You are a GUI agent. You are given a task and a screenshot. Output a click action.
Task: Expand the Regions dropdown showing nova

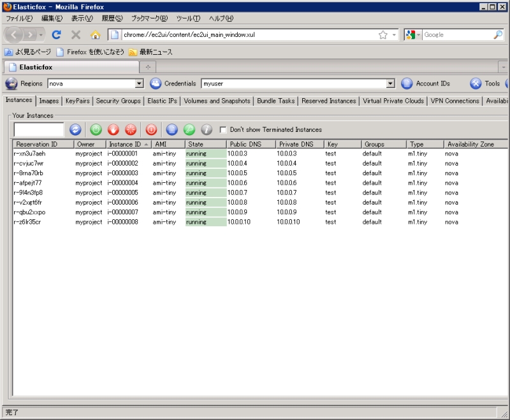(140, 83)
